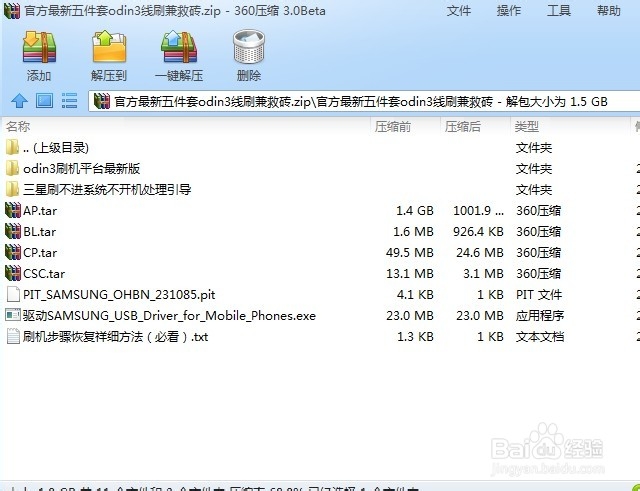640x491 pixels.
Task: Click the 删除 (Delete) trash icon
Action: [x=249, y=47]
